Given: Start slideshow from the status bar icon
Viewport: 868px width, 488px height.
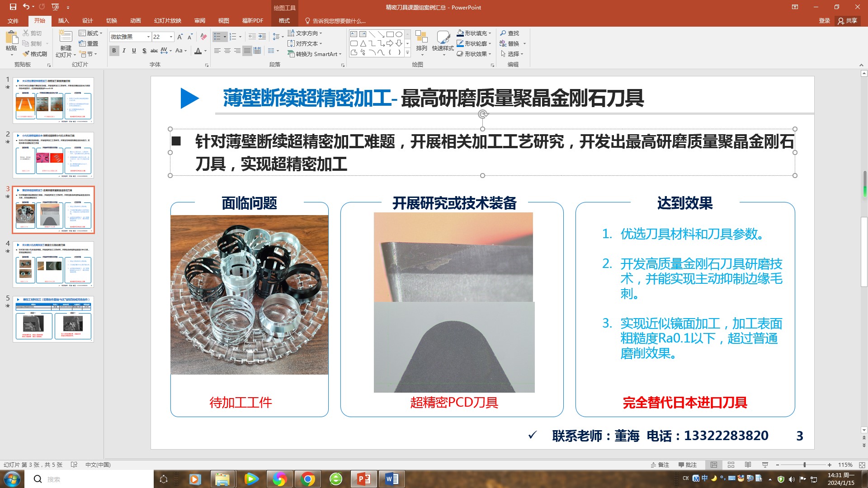Looking at the screenshot, I should coord(765,465).
